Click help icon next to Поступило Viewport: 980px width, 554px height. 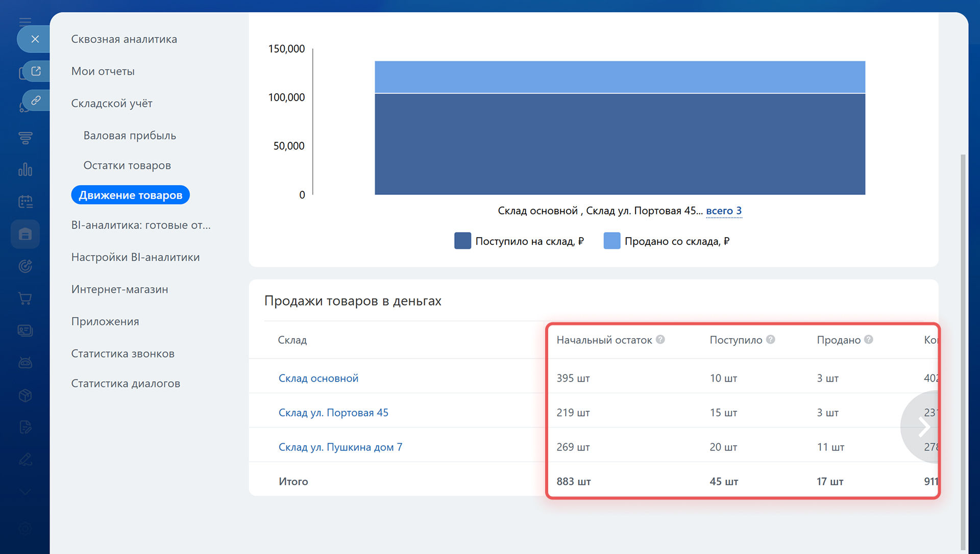click(x=770, y=339)
